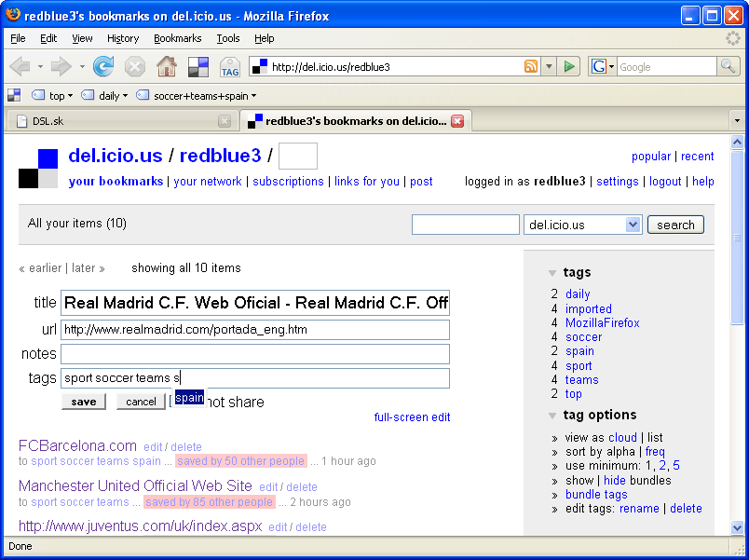Open the 'recent' link
This screenshot has width=749, height=560.
(698, 157)
